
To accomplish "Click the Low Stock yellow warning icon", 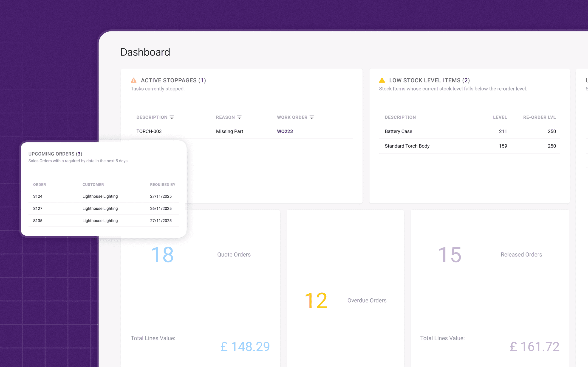I will tap(382, 80).
